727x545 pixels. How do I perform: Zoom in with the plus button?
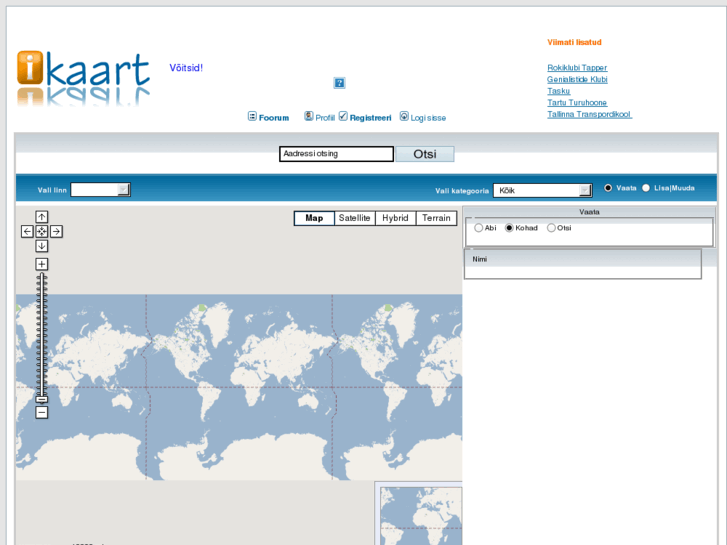(x=42, y=264)
